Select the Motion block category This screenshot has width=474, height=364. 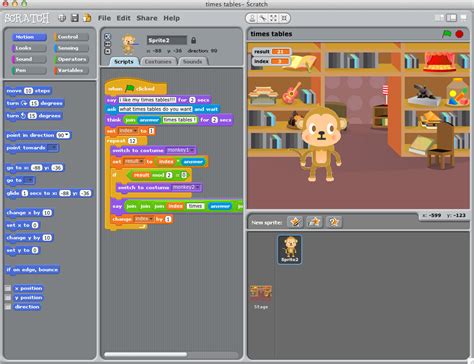[x=29, y=37]
